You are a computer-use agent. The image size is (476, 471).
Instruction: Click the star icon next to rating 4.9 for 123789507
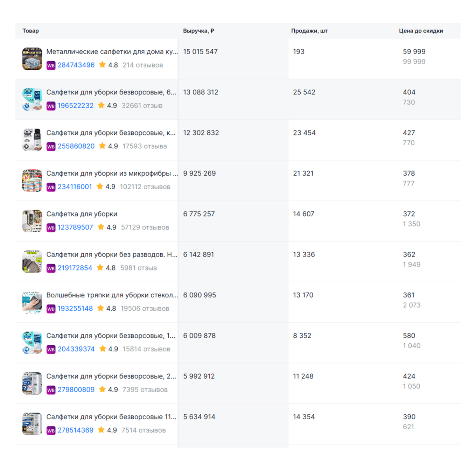(x=101, y=227)
